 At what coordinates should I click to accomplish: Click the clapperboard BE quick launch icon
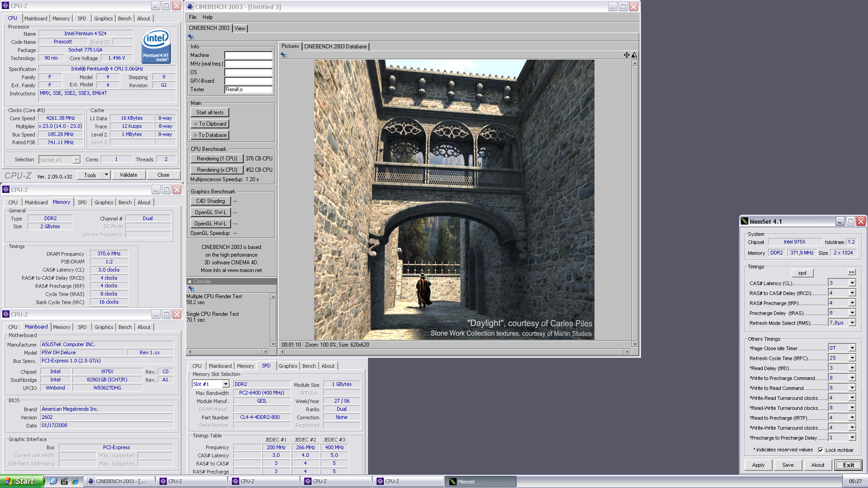coord(64,481)
